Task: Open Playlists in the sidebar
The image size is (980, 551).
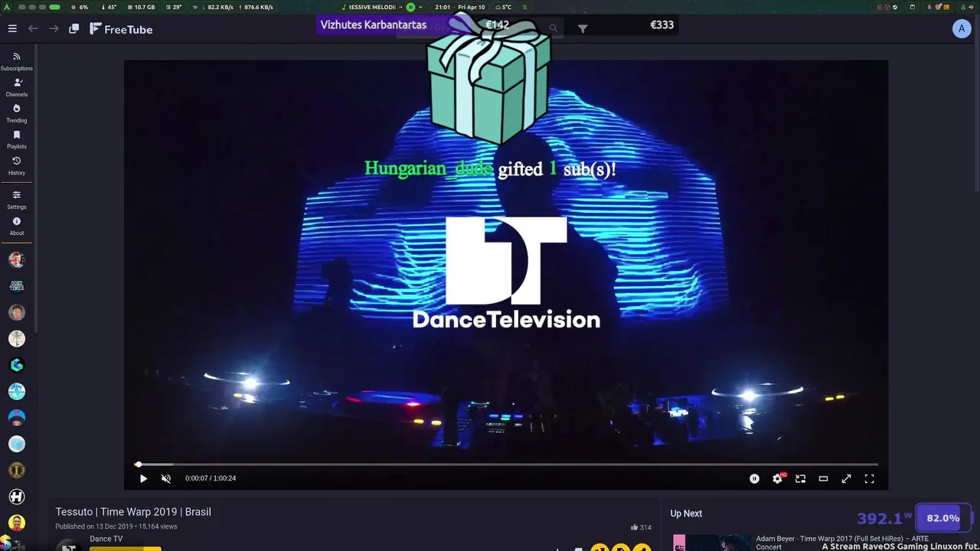Action: pos(17,139)
